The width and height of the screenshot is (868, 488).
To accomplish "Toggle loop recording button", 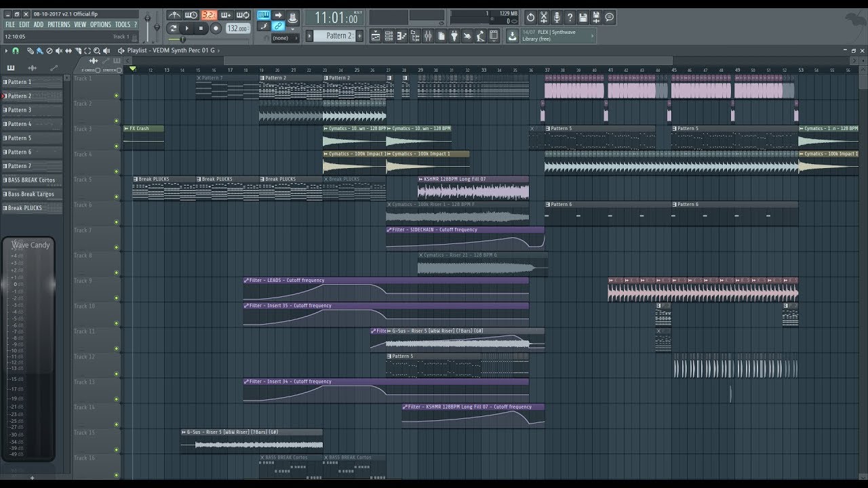I will pos(243,15).
